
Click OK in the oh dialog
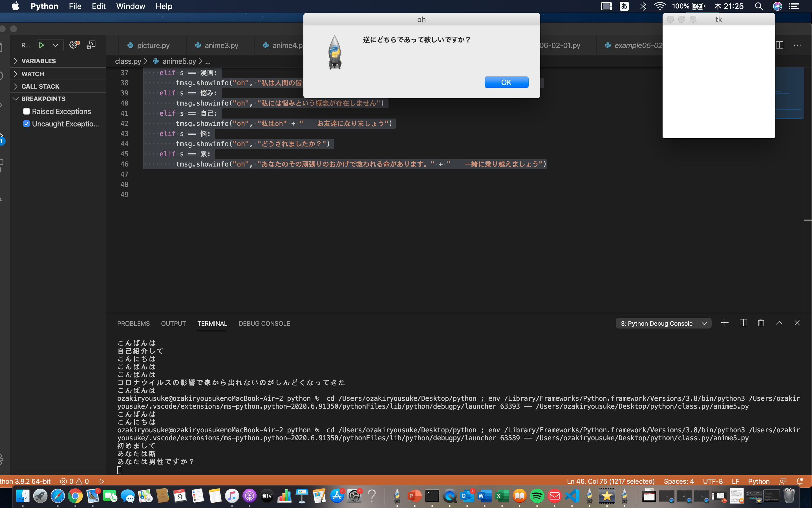[x=506, y=82]
